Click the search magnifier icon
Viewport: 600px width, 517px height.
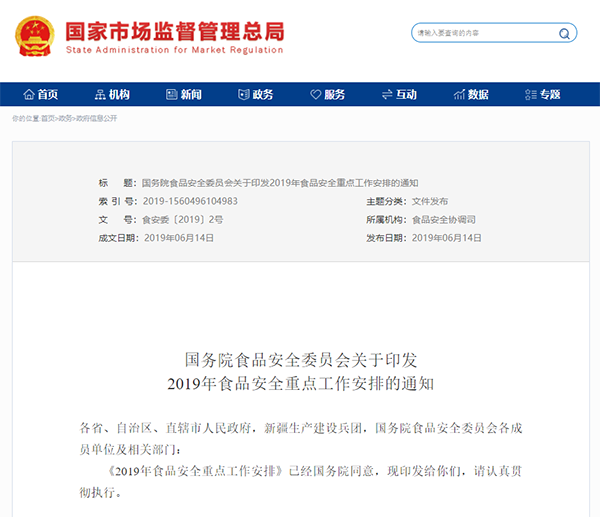pos(564,34)
